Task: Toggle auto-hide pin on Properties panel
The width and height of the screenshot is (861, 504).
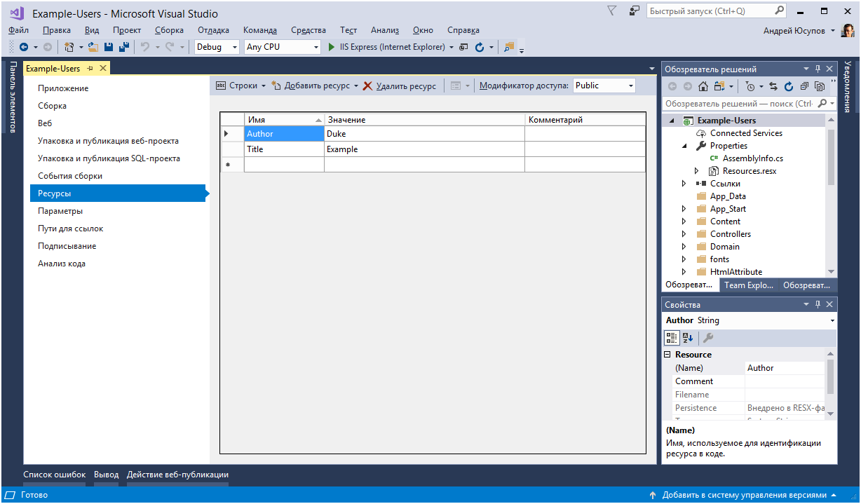Action: click(x=818, y=304)
